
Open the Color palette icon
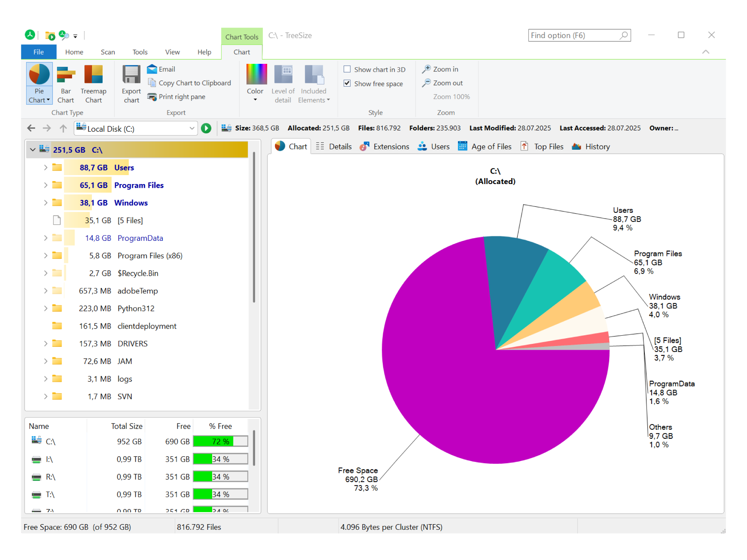point(257,74)
